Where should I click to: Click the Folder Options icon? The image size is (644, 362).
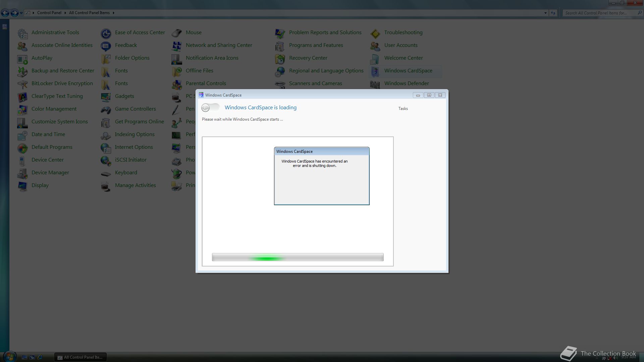(106, 59)
